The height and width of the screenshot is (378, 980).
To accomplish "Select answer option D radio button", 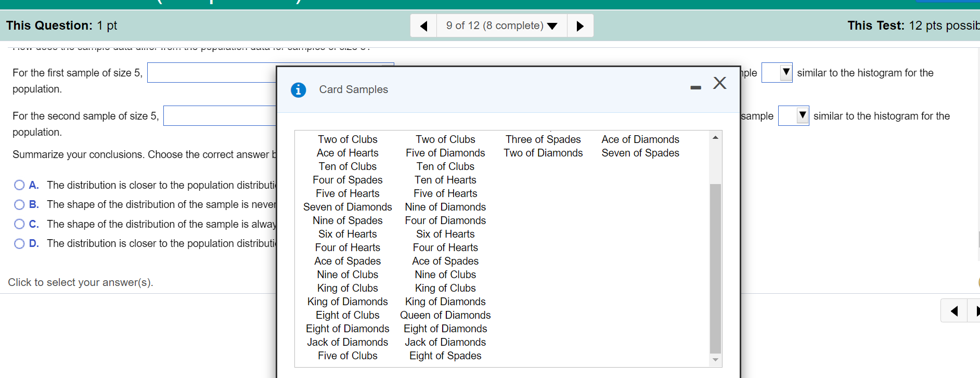I will [x=19, y=243].
